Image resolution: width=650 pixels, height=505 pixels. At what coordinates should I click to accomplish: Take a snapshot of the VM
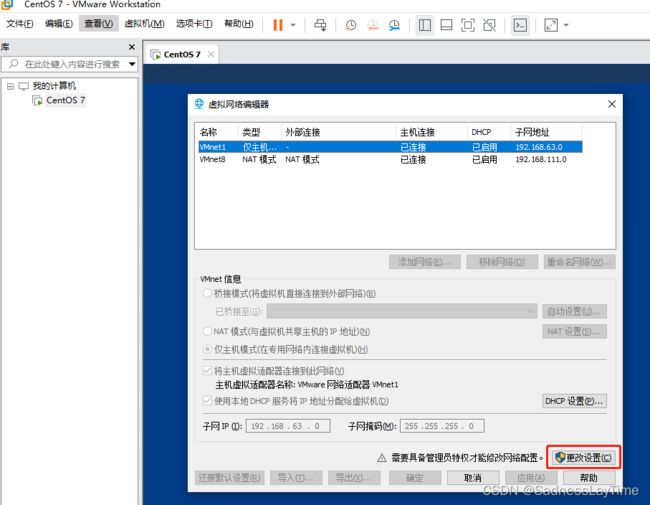[x=351, y=25]
